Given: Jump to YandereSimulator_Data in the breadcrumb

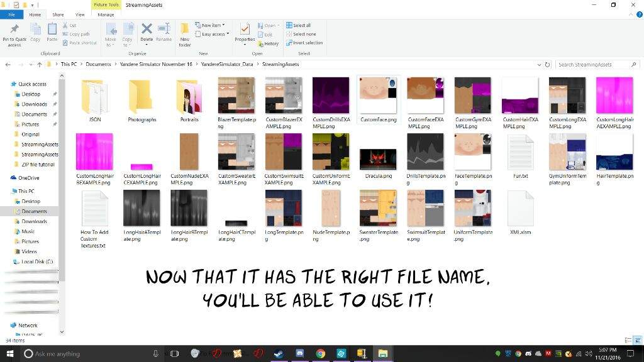Looking at the screenshot, I should pos(227,65).
